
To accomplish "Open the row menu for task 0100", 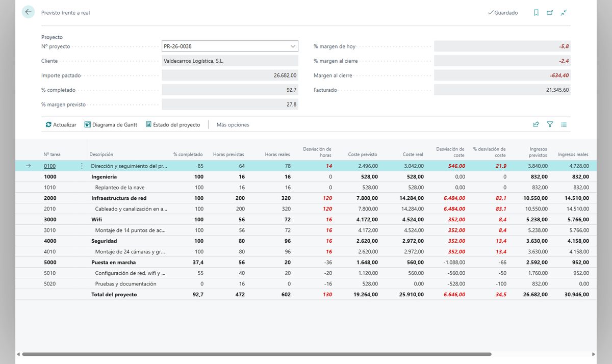I will 82,166.
